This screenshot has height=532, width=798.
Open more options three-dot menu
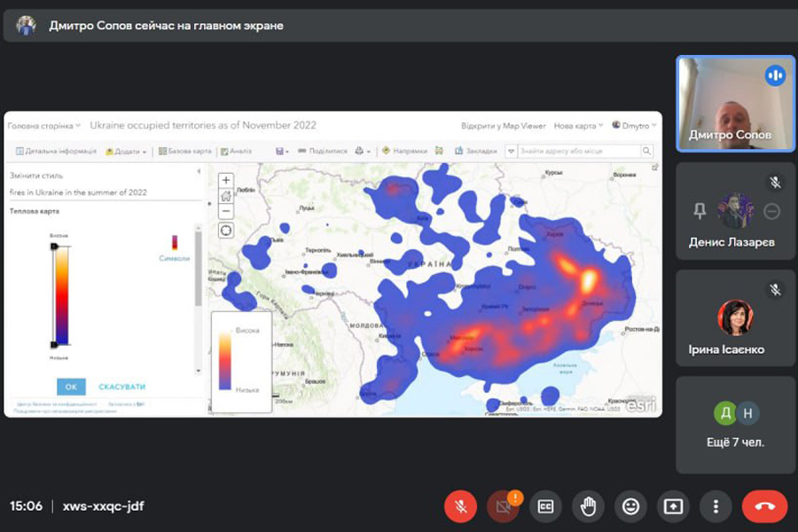pyautogui.click(x=716, y=506)
